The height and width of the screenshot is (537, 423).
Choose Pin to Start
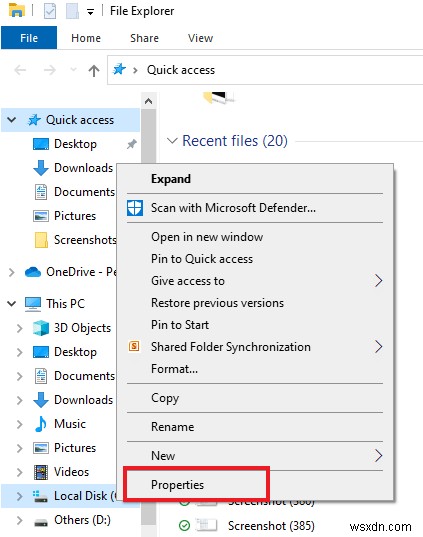(255, 325)
